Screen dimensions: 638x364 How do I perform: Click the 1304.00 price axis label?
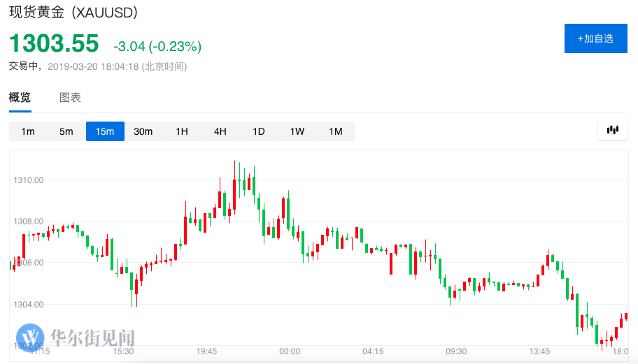pyautogui.click(x=29, y=305)
